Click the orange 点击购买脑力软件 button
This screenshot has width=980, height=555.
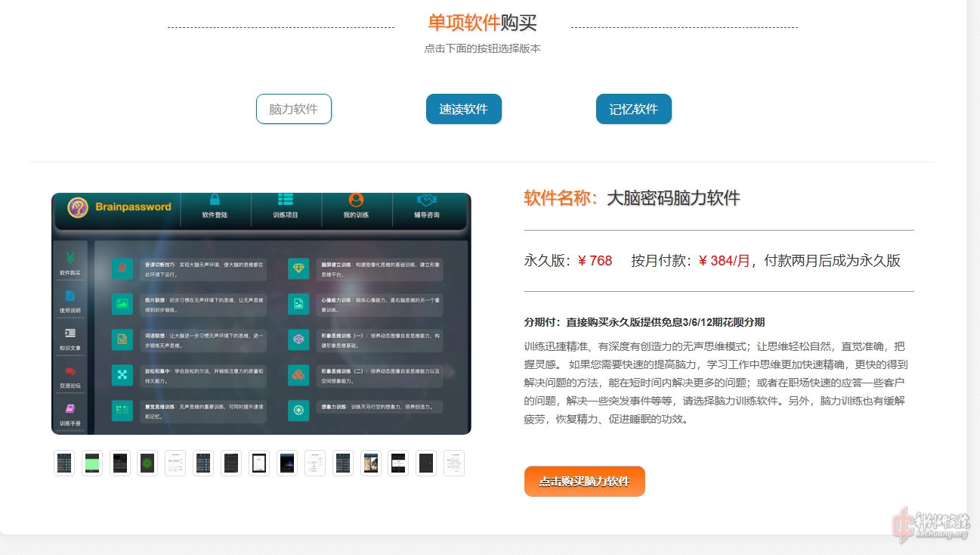pos(584,481)
